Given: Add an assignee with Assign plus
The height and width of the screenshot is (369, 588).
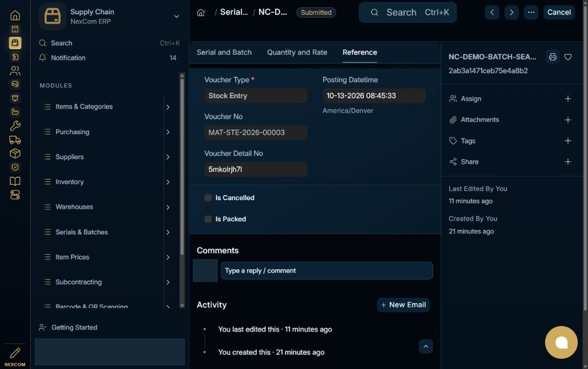Looking at the screenshot, I should 568,99.
